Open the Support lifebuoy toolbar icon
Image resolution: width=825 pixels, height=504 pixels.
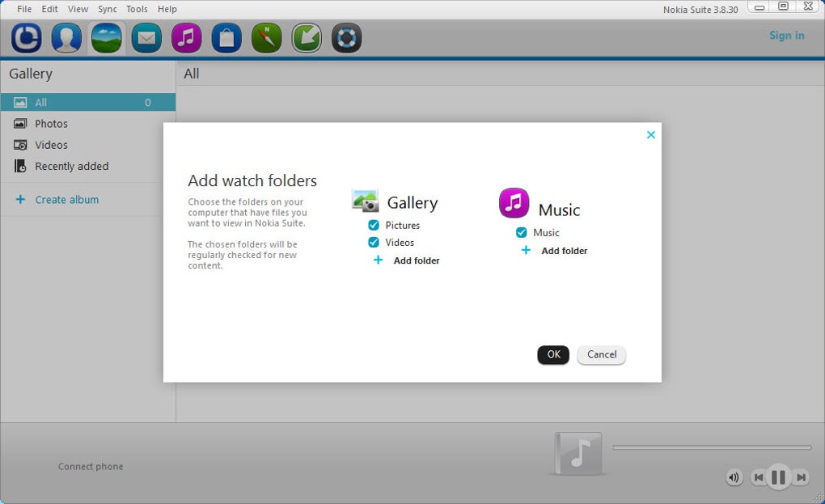pos(346,38)
